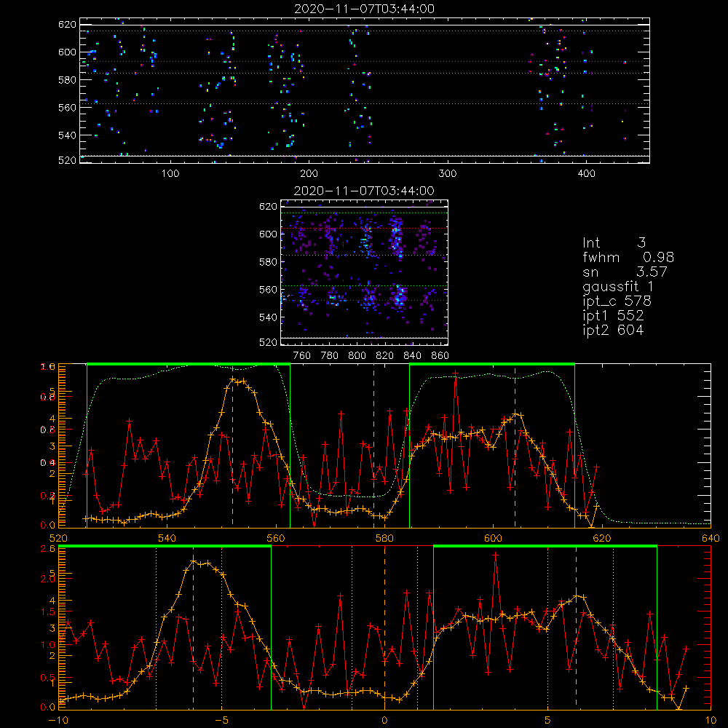Click the title of the wide top image plot
The height and width of the screenshot is (728, 728).
[365, 9]
